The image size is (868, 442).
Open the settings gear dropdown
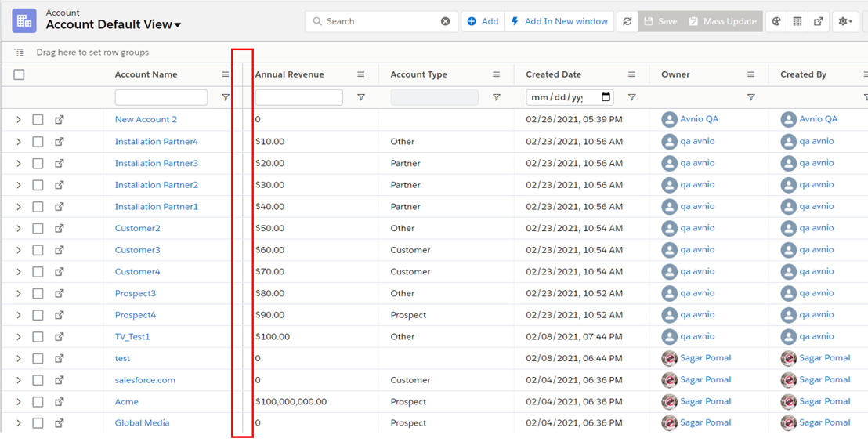point(845,22)
